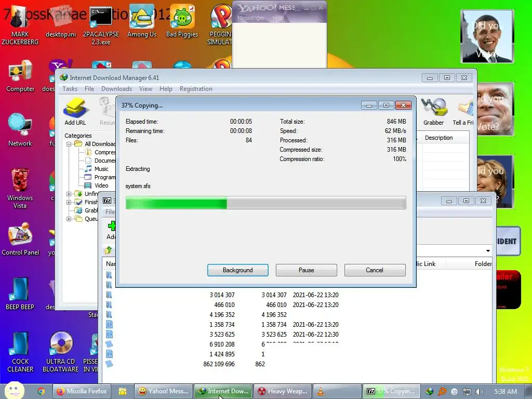This screenshot has height=399, width=532.
Task: Expand the Finished category node
Action: 69,202
